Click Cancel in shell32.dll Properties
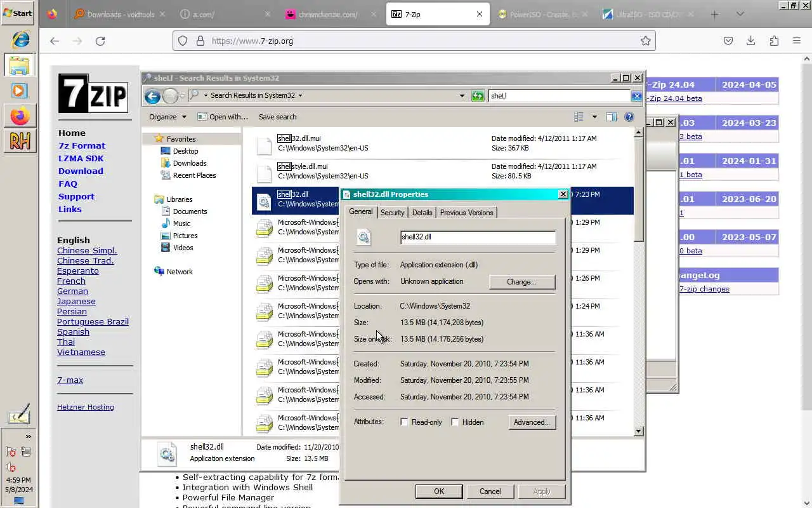812x508 pixels. 490,491
